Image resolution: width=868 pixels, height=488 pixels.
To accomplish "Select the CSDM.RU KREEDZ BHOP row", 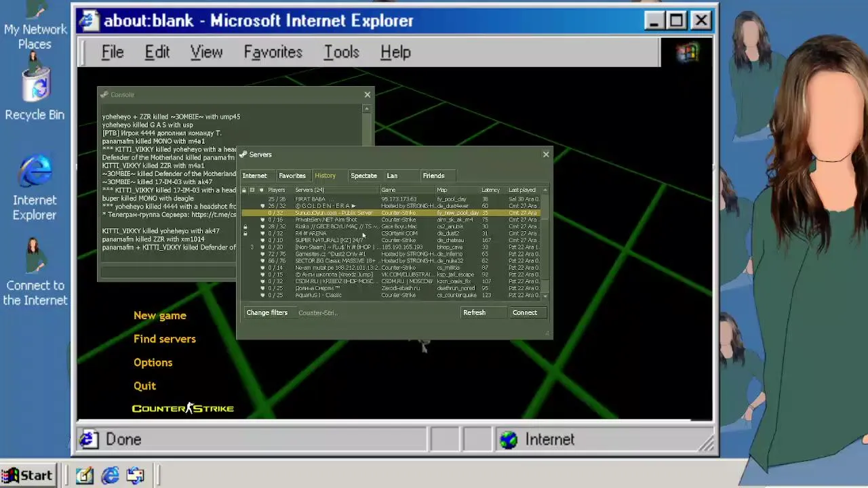I will click(391, 281).
